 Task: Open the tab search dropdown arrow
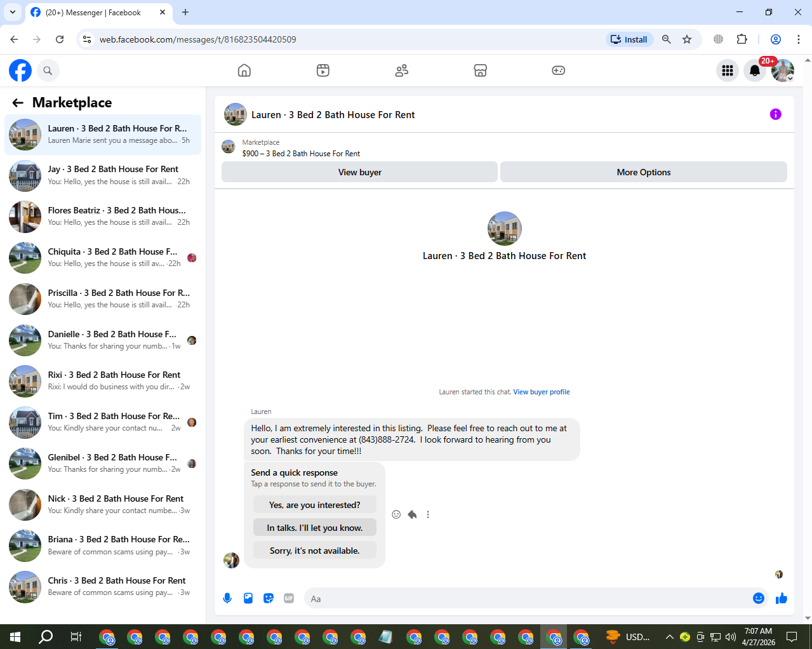click(x=12, y=12)
